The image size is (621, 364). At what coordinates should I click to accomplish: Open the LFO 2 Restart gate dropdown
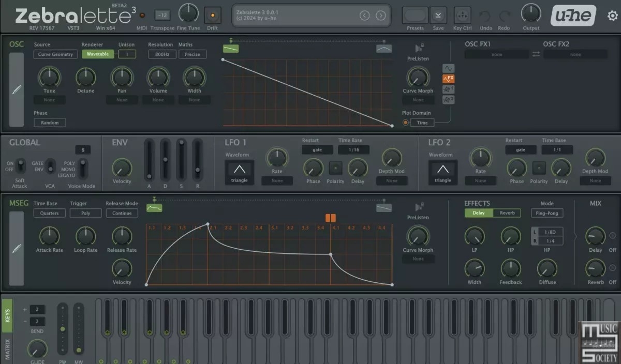[x=521, y=150]
